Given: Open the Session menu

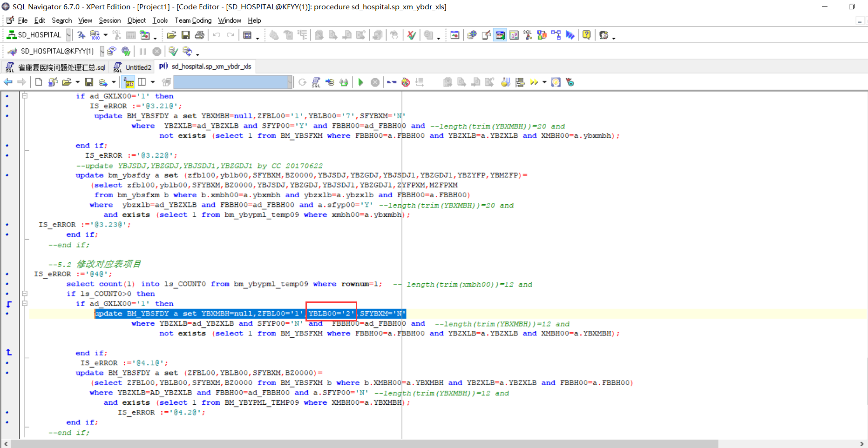Looking at the screenshot, I should pos(109,20).
